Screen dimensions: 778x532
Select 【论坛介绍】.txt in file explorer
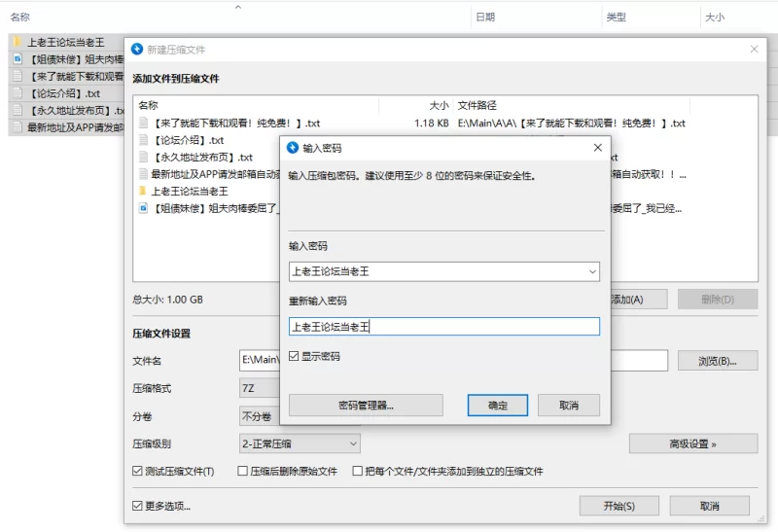[64, 92]
